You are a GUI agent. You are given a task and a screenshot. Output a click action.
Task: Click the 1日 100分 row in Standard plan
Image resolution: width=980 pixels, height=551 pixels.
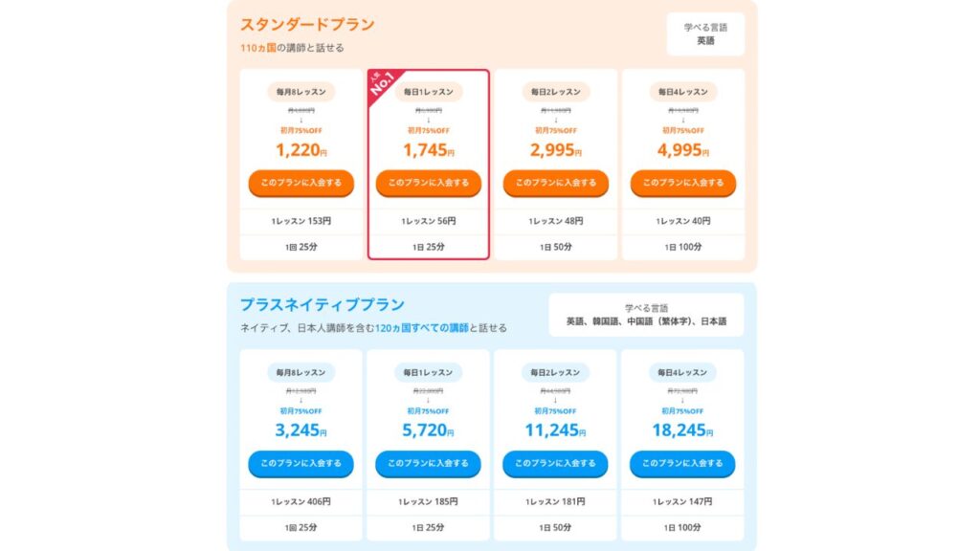point(682,247)
